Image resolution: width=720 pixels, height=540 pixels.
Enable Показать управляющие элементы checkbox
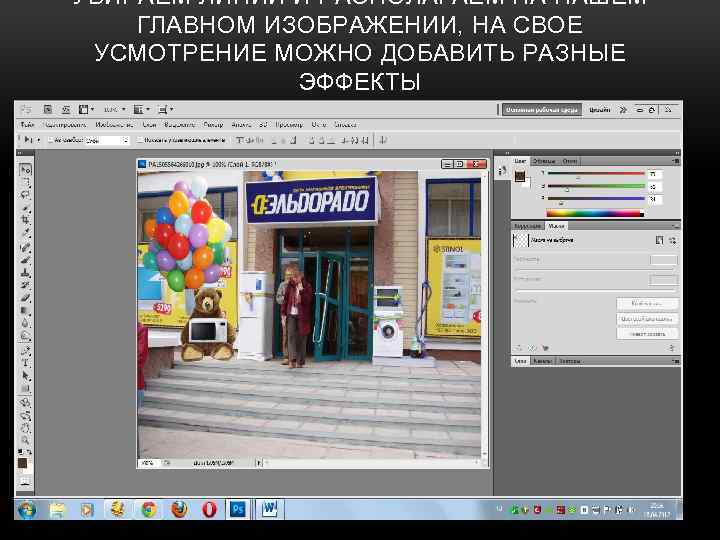point(140,140)
